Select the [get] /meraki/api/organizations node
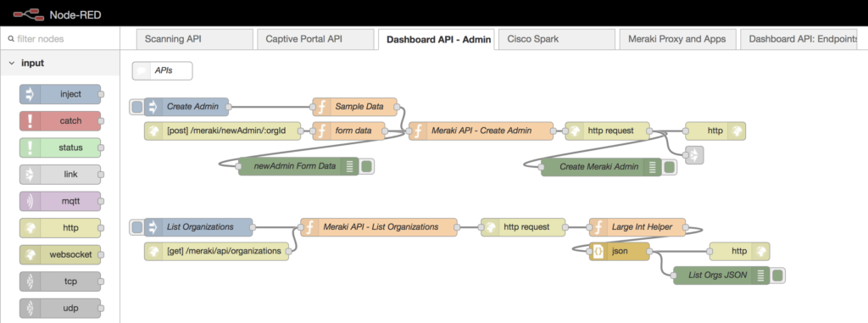 coord(216,251)
